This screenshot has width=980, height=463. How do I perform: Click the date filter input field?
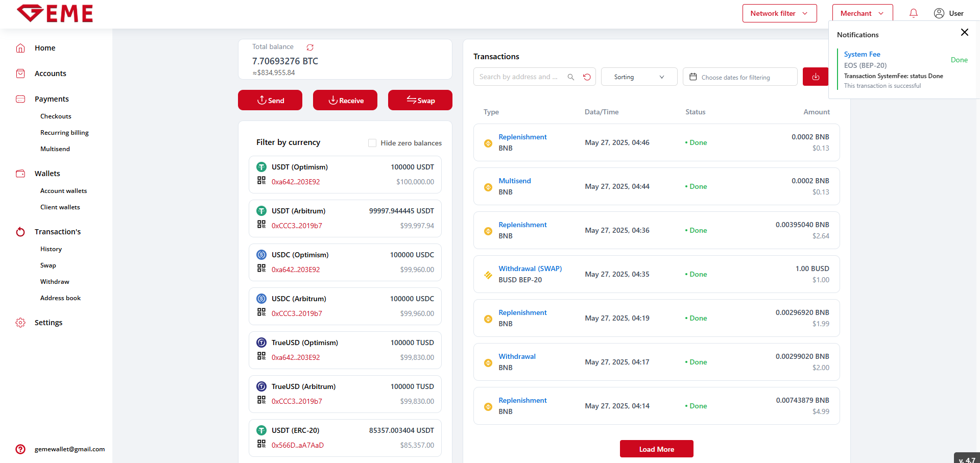click(x=739, y=77)
